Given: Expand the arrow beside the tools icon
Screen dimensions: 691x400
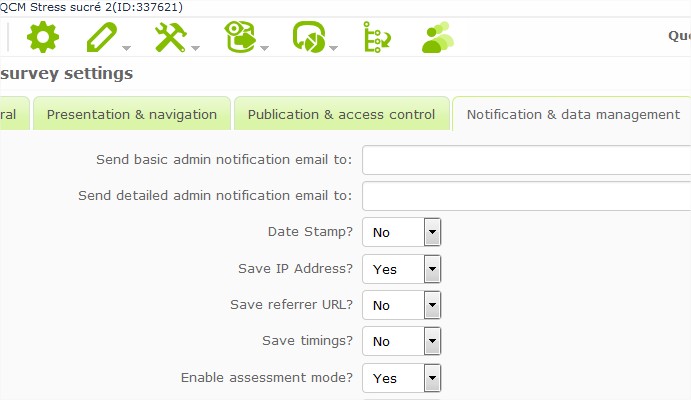Looking at the screenshot, I should pyautogui.click(x=196, y=47).
